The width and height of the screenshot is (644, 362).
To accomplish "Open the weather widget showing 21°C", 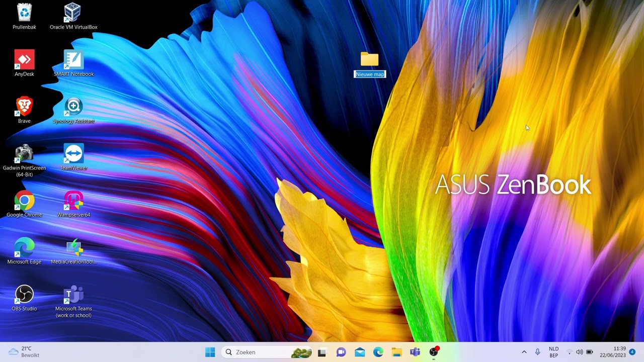I will pyautogui.click(x=24, y=352).
